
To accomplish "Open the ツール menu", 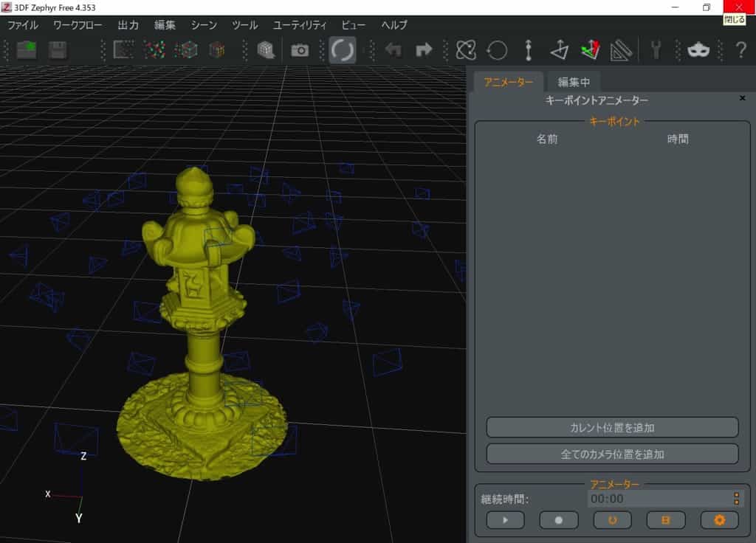I will (245, 25).
